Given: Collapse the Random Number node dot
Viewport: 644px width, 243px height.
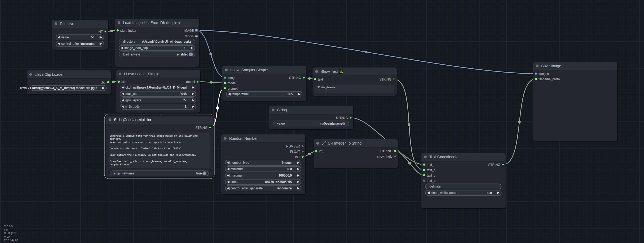Looking at the screenshot, I should [x=225, y=138].
